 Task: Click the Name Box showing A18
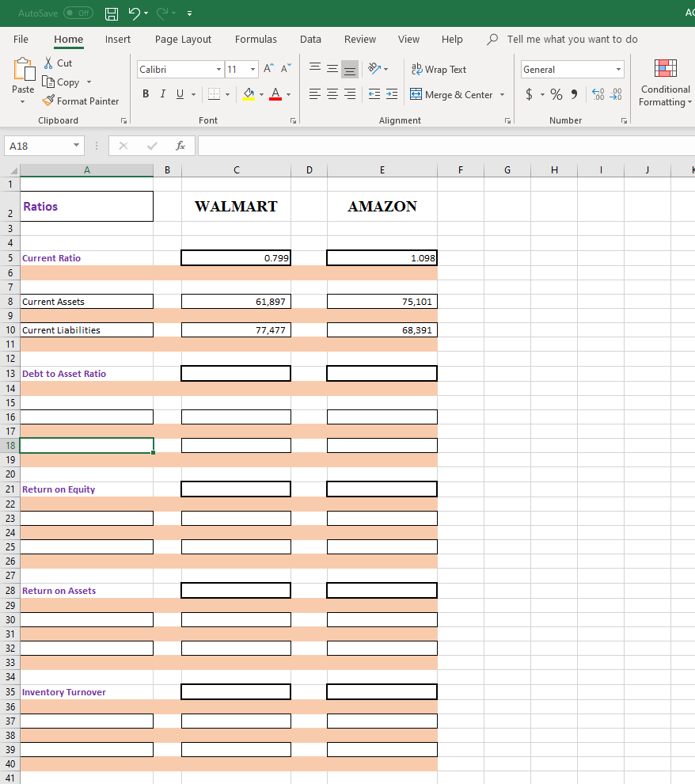coord(44,146)
